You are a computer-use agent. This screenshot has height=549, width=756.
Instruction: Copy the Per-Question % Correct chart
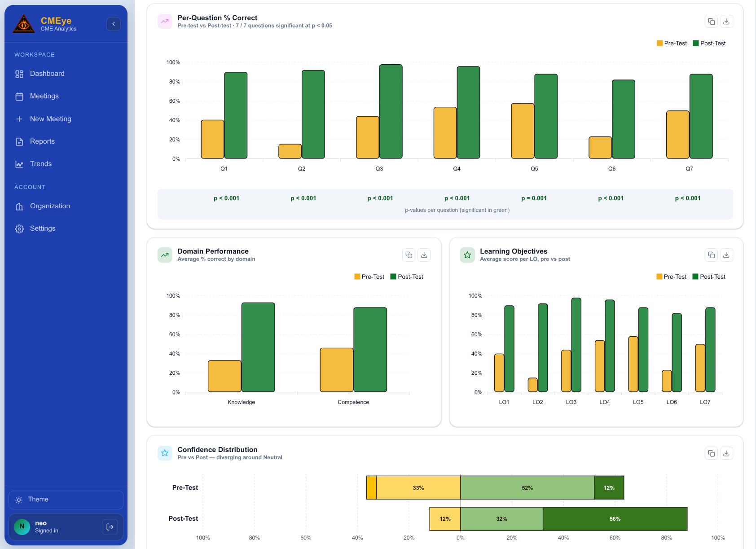pyautogui.click(x=711, y=22)
